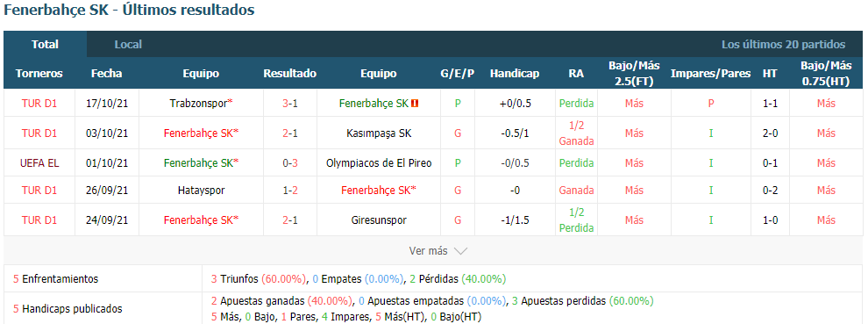The image size is (868, 324).
Task: Expand the Ver más chevron arrow
Action: pyautogui.click(x=460, y=251)
